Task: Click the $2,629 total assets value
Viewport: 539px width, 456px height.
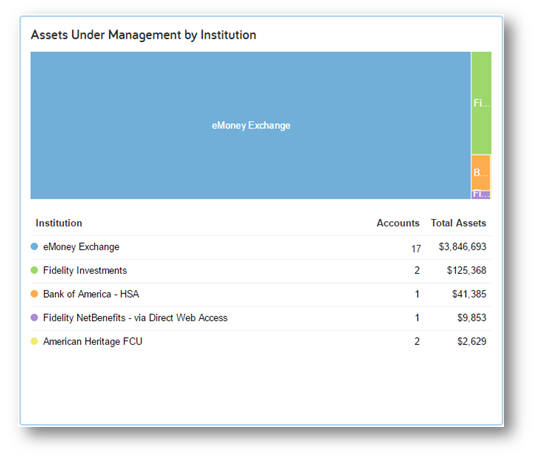Action: [472, 342]
